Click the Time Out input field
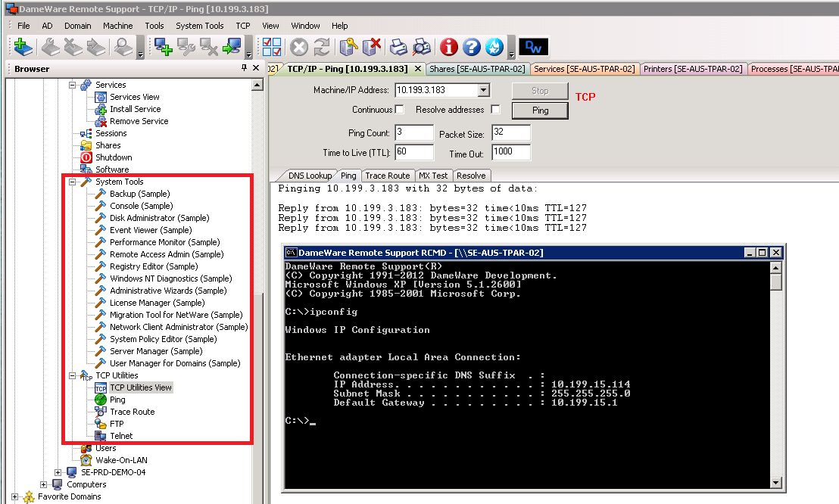This screenshot has width=839, height=504. (x=511, y=152)
